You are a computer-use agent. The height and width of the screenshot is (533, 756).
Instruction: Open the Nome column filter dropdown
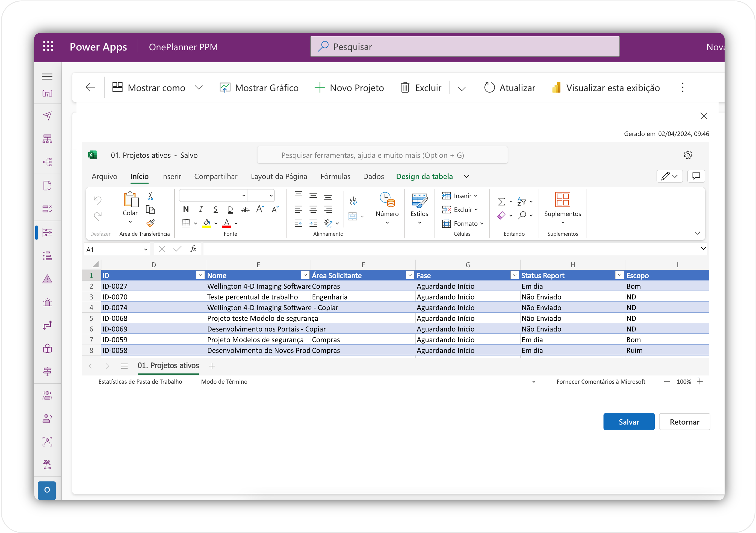coord(305,275)
